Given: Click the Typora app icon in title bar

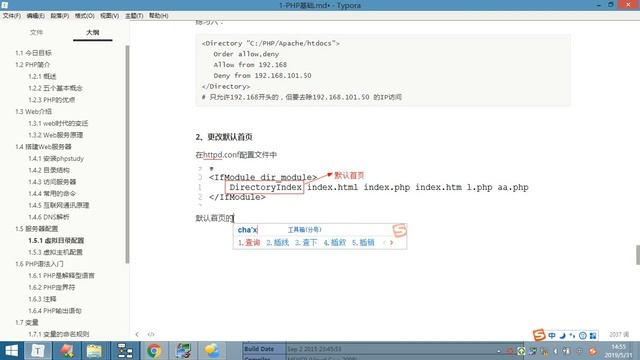Looking at the screenshot, I should [x=4, y=5].
